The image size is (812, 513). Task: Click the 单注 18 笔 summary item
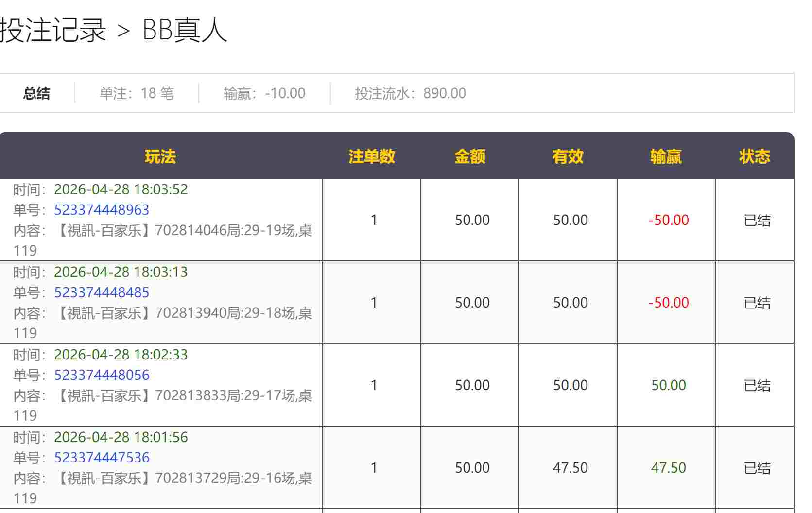[137, 93]
